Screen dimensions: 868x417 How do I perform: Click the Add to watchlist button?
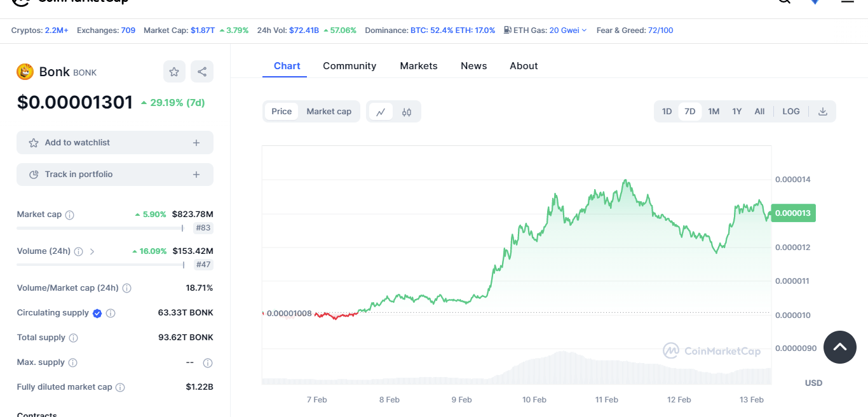click(115, 143)
